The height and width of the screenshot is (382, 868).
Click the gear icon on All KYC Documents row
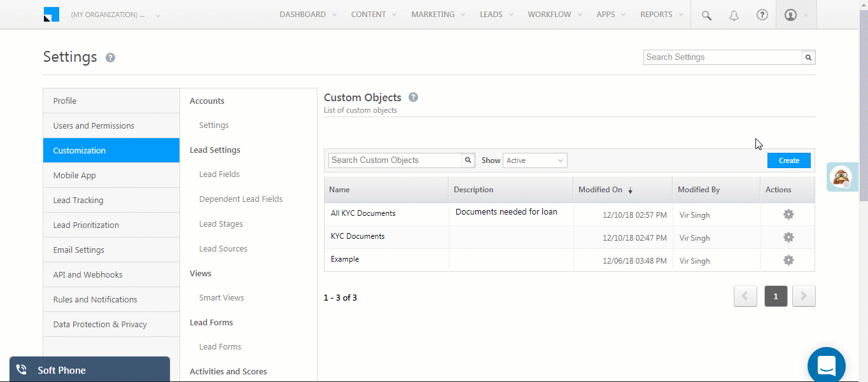click(788, 215)
